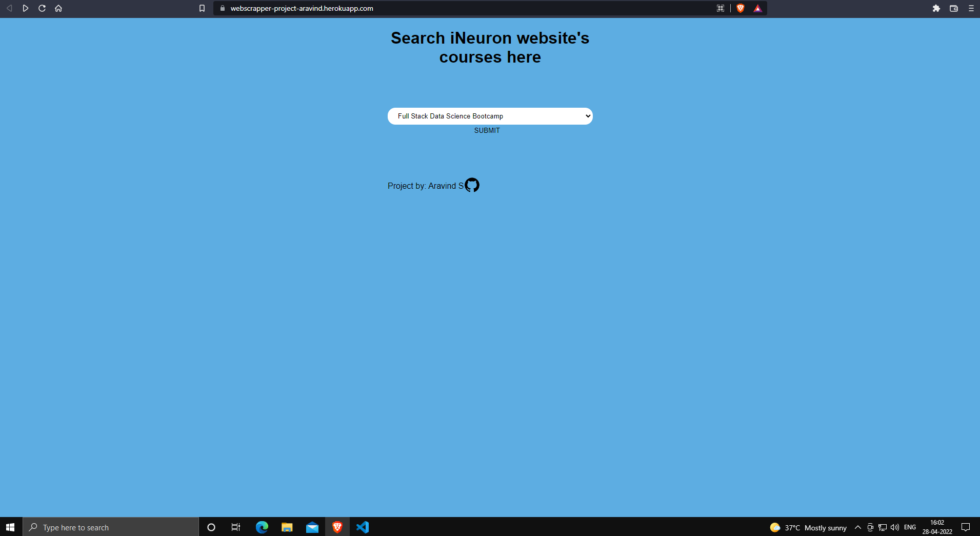Reload the page with refresh icon
The width and height of the screenshot is (980, 536).
42,8
